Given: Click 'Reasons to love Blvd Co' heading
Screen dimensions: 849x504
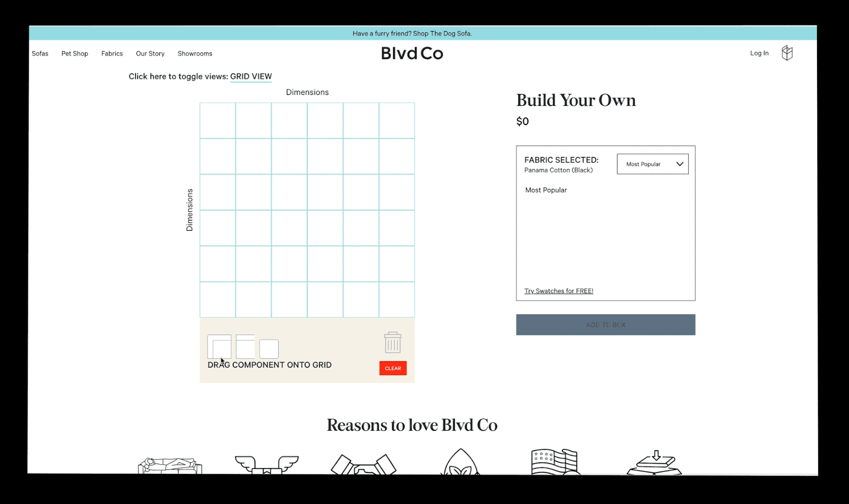Looking at the screenshot, I should coord(412,425).
